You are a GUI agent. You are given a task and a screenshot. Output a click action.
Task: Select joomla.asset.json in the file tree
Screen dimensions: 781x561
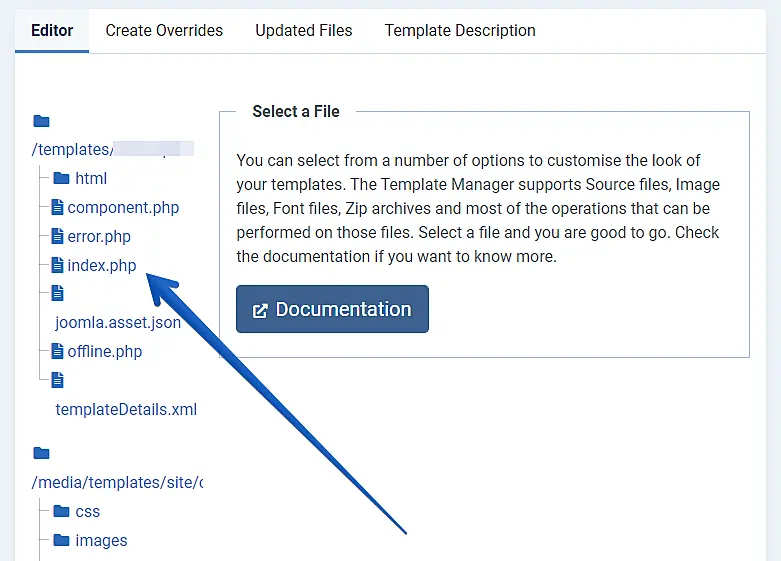pos(118,323)
